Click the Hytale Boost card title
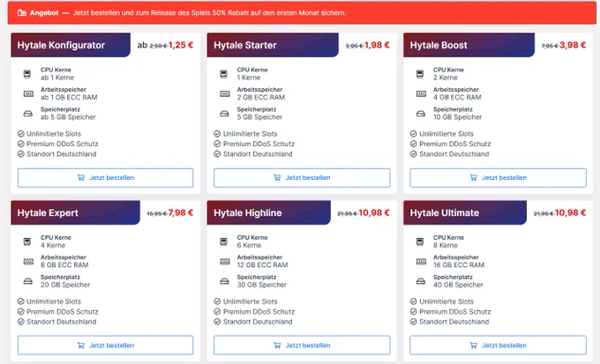600x364 pixels. tap(439, 45)
